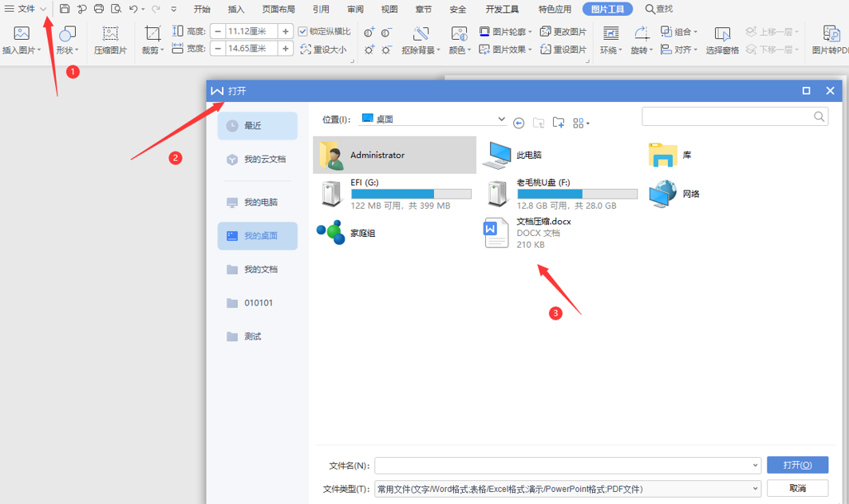This screenshot has width=849, height=504.
Task: Click the 形状 (Shapes) icon
Action: coord(67,33)
